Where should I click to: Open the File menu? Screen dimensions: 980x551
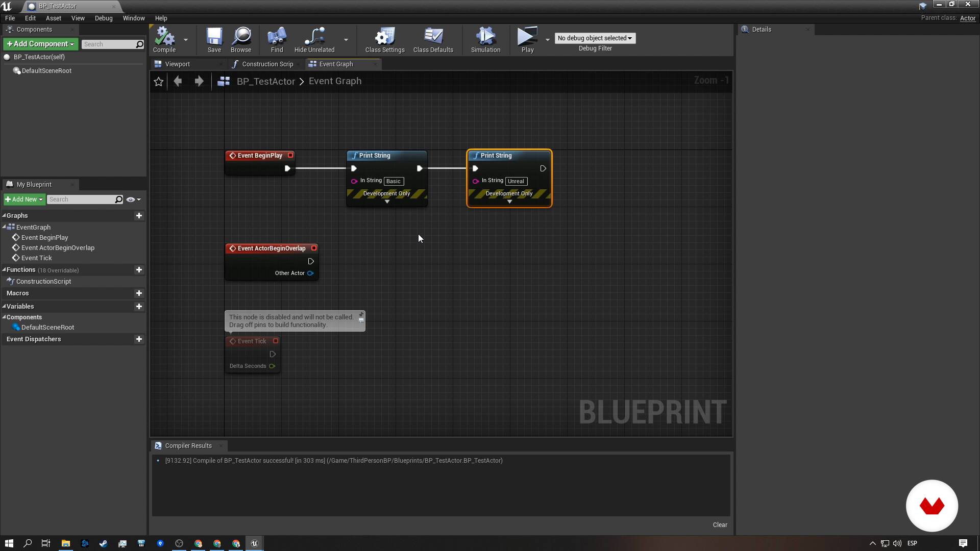coord(10,18)
